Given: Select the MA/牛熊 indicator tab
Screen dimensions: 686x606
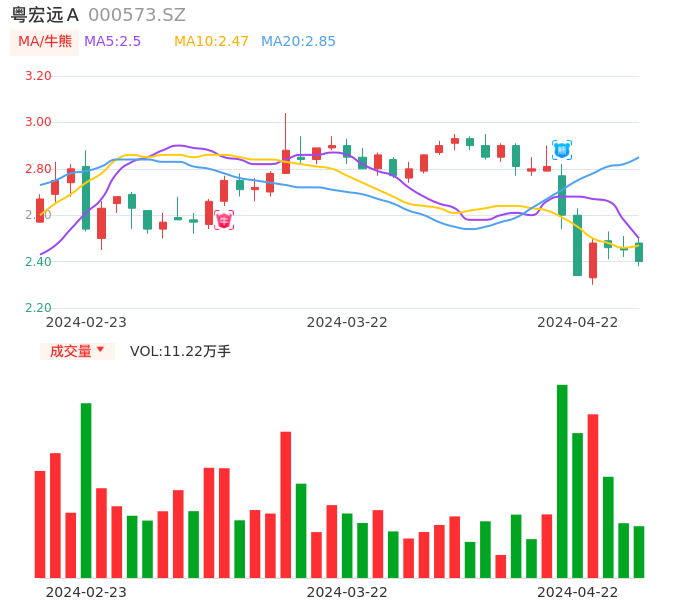Looking at the screenshot, I should click(45, 42).
